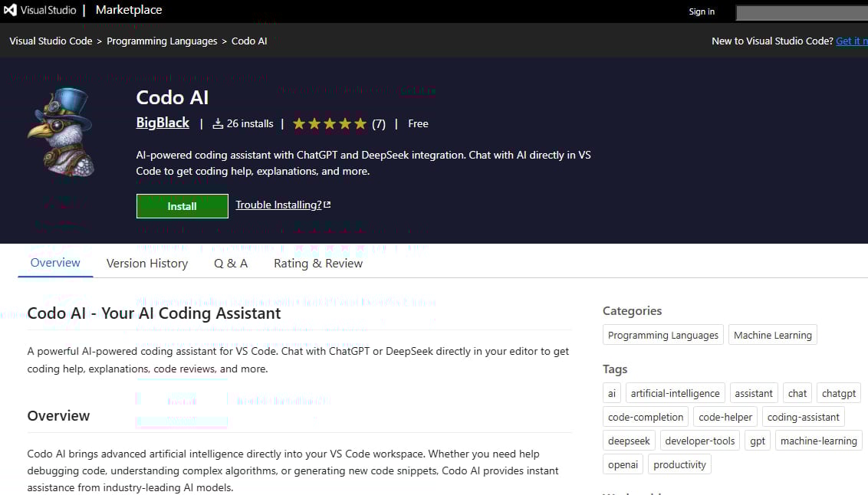Click the deepseek tag
The image size is (868, 495).
[x=629, y=440]
